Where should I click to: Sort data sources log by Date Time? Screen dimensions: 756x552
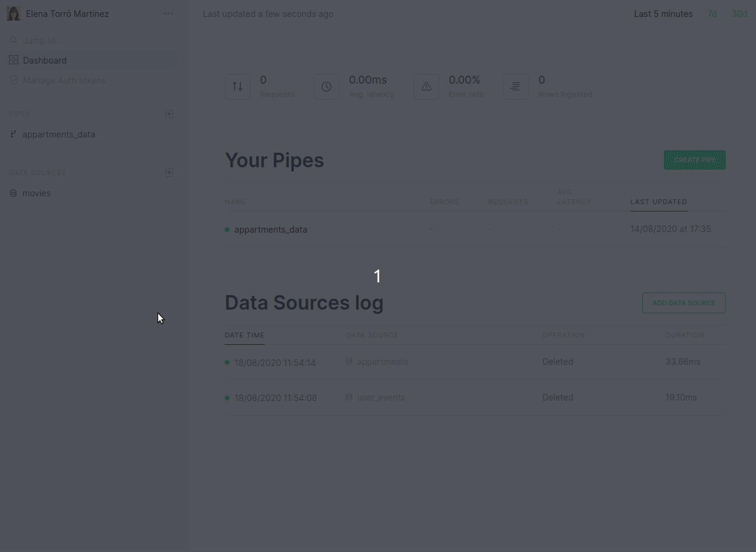pos(244,335)
